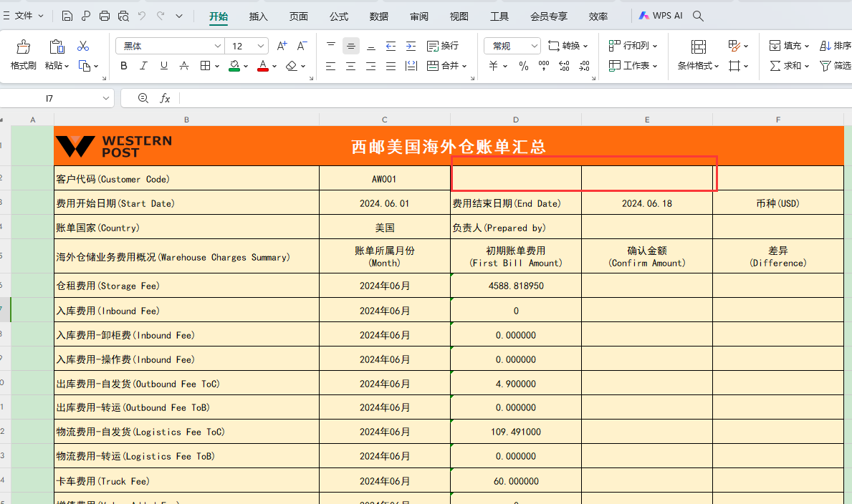Click the Sort (排序) button

click(x=835, y=46)
